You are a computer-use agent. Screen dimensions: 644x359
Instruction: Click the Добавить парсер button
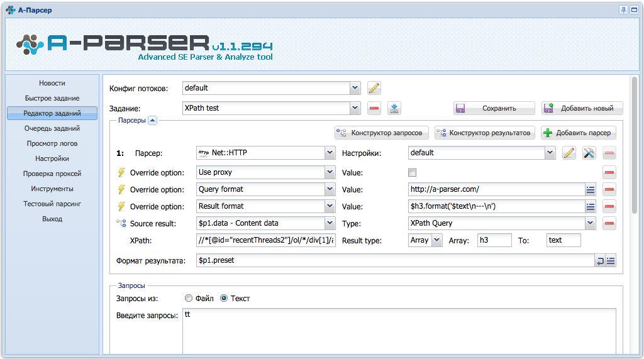(579, 133)
